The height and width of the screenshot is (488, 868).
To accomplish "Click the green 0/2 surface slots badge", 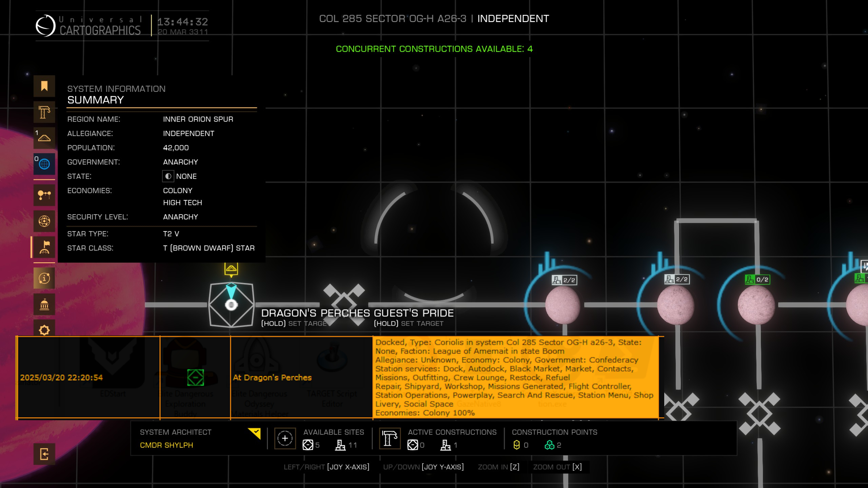I will click(x=757, y=280).
